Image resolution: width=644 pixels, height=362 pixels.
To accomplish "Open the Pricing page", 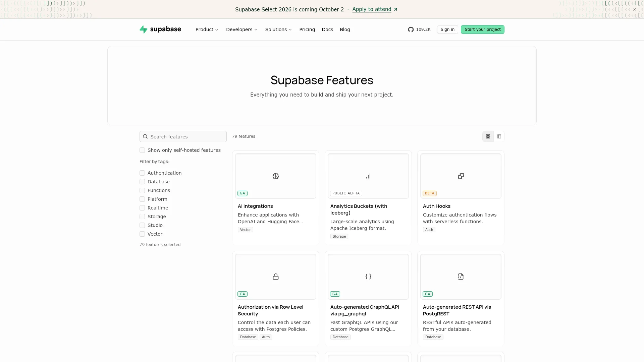I will tap(307, 29).
